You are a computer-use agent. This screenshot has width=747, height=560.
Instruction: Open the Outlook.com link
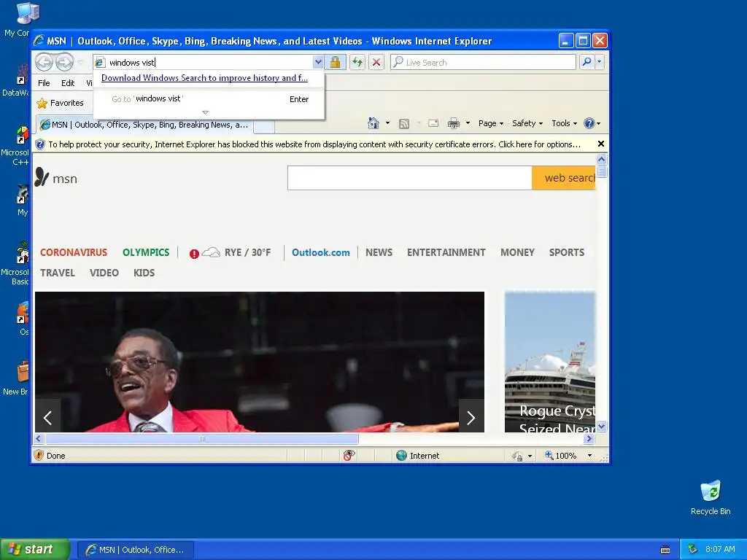[321, 253]
